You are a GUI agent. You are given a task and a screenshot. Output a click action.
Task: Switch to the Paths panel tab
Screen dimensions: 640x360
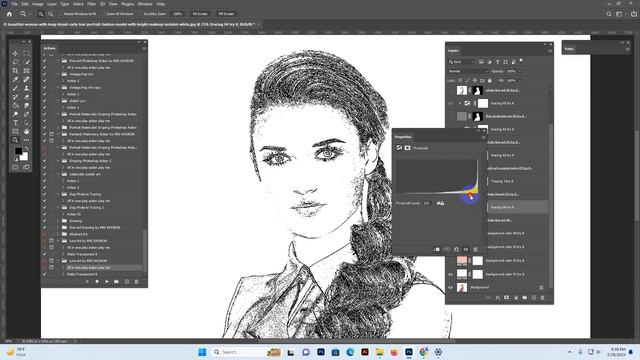click(569, 49)
